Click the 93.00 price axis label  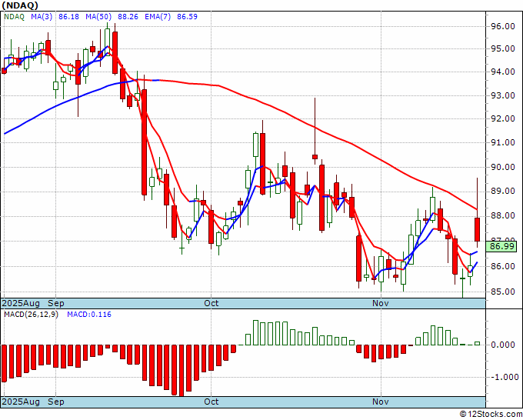coord(503,95)
